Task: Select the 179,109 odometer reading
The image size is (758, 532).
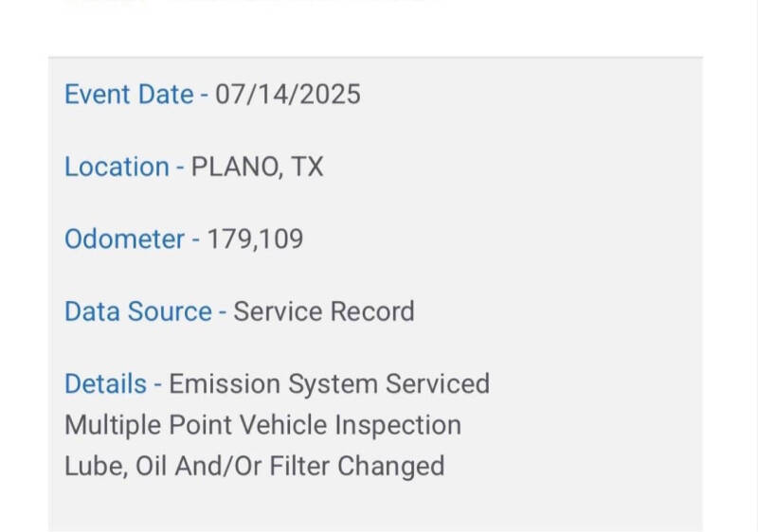Action: click(x=256, y=239)
